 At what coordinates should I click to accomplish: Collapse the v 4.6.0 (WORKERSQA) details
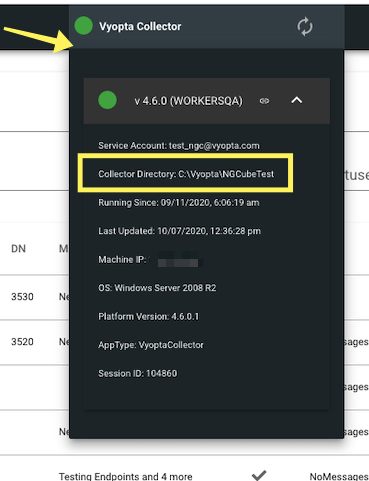click(297, 100)
